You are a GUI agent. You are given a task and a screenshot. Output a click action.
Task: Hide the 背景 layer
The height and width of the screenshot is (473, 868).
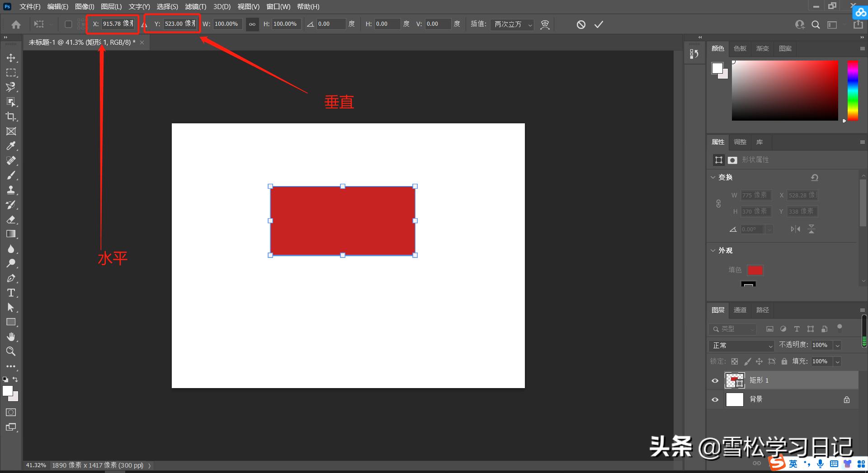pyautogui.click(x=715, y=400)
